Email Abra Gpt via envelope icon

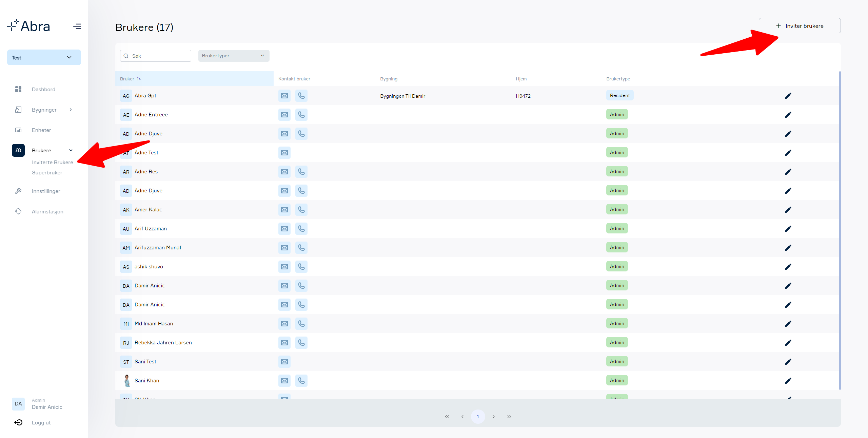tap(284, 96)
